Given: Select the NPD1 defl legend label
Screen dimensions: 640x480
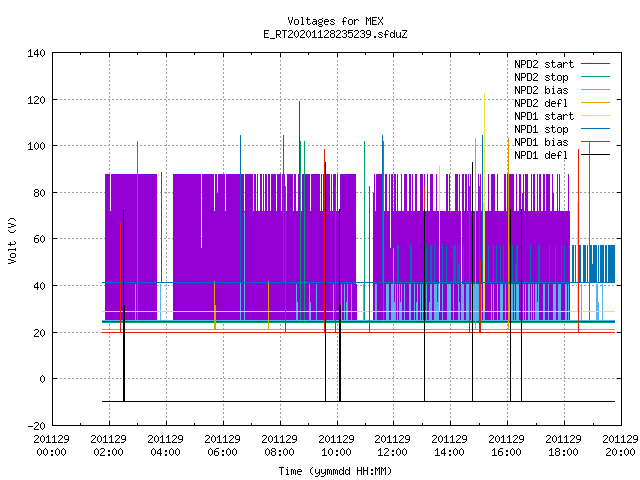Looking at the screenshot, I should click(541, 155).
